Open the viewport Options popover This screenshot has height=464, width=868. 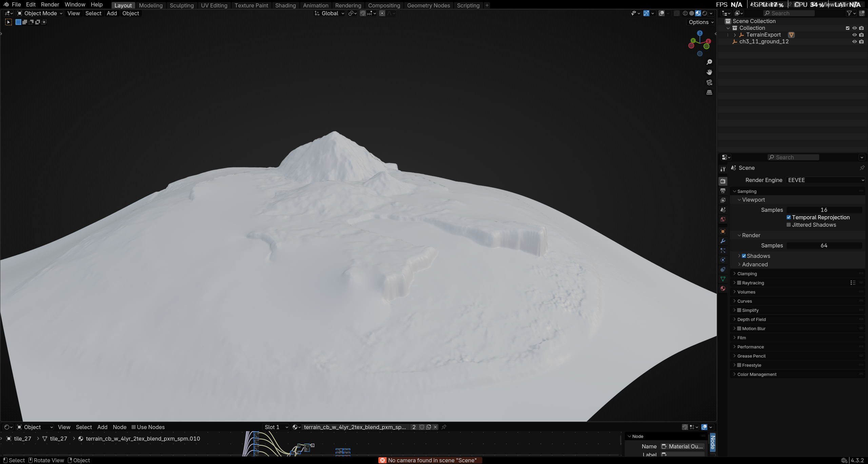coord(701,22)
